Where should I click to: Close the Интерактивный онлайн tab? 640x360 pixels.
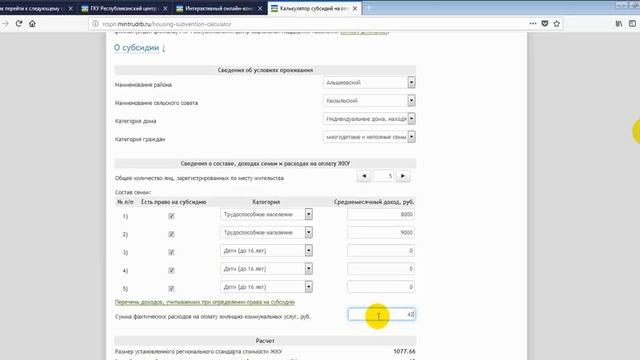click(x=260, y=8)
